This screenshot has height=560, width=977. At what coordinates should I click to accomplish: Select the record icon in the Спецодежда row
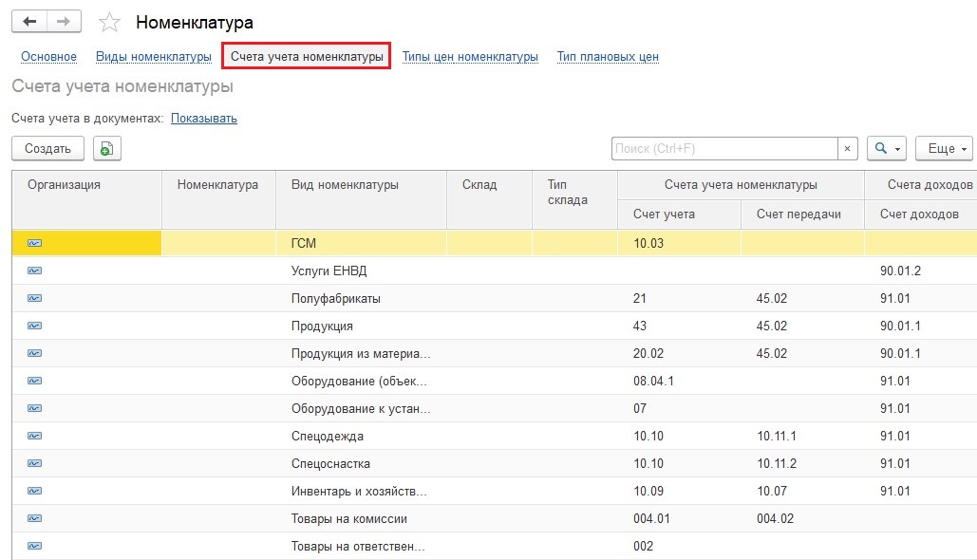35,436
